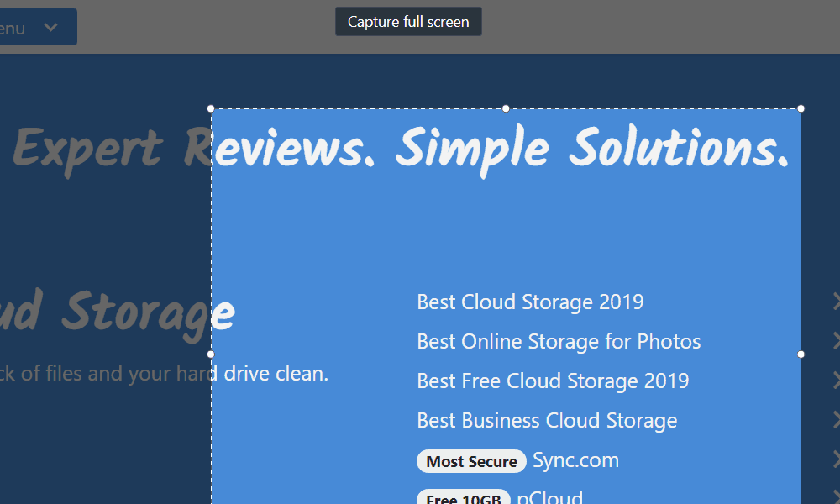Click the arrow icon right of Best Cloud Storage 2019

point(832,302)
